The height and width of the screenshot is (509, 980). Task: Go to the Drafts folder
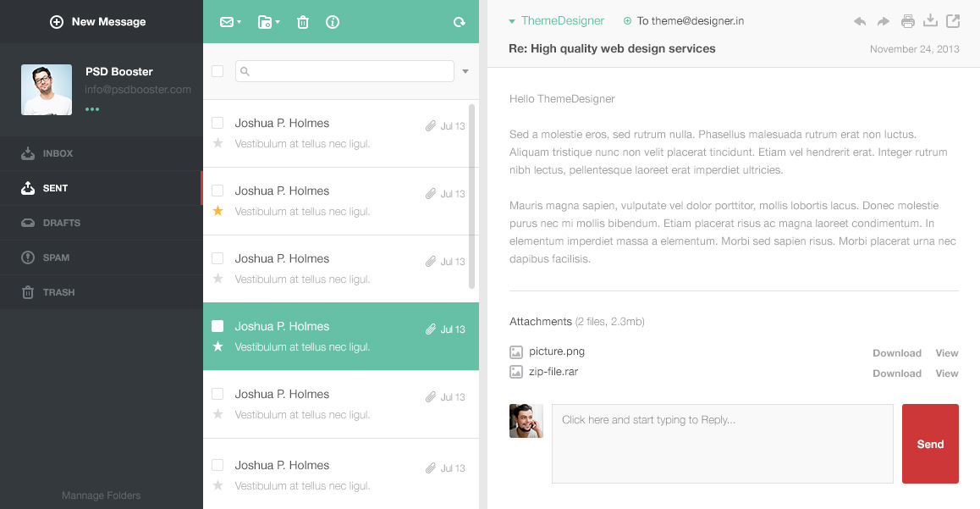[x=61, y=223]
